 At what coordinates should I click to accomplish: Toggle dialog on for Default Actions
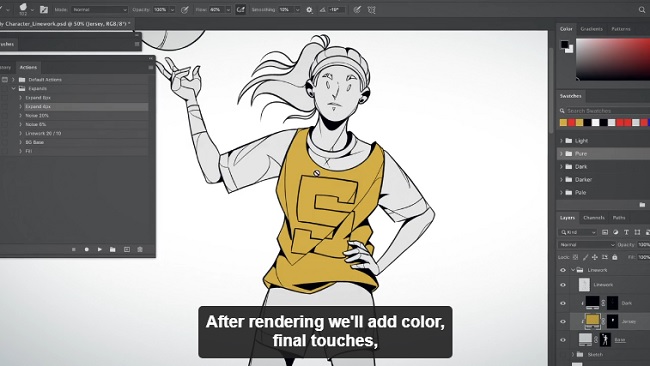[5, 80]
